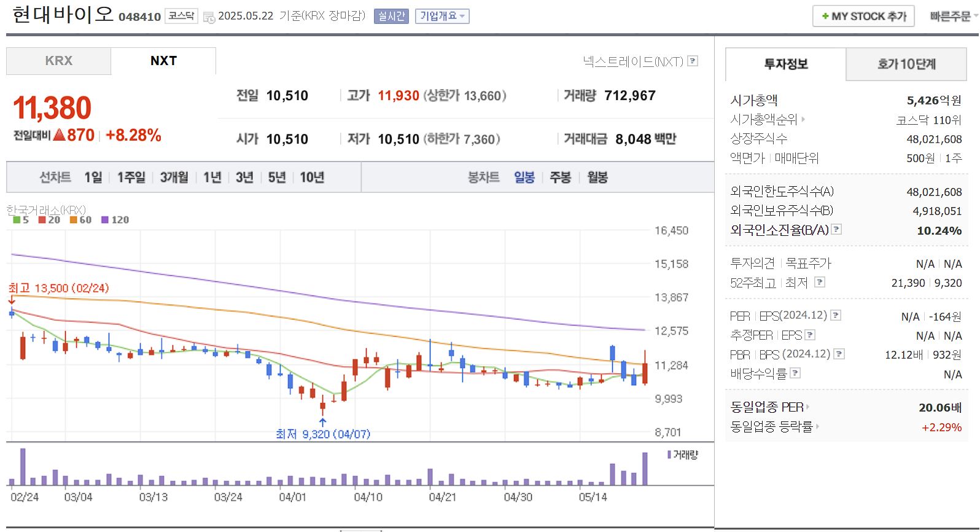Click the MY STOCK 추가 button
This screenshot has height=532, width=980.
click(x=863, y=17)
